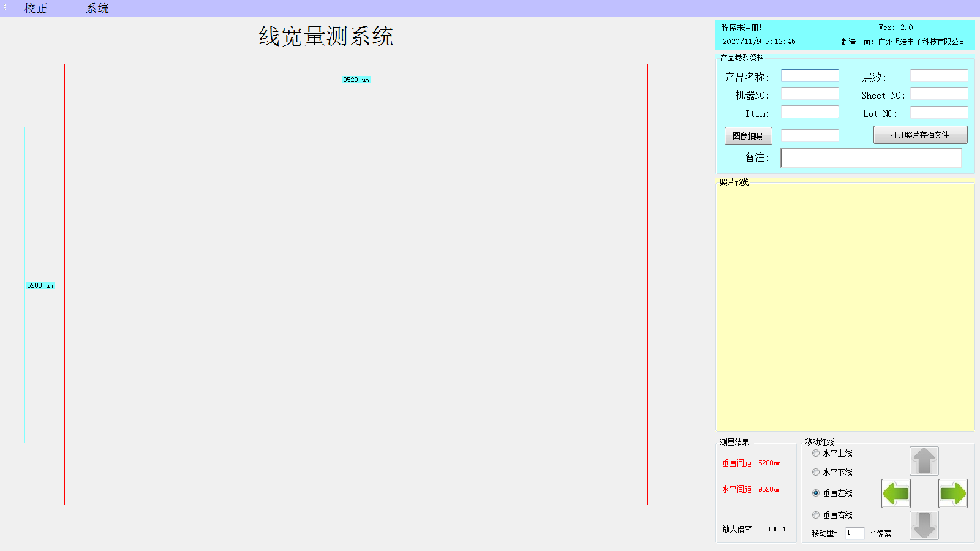Click the gray up arrow icon
This screenshot has height=551, width=980.
pyautogui.click(x=924, y=461)
